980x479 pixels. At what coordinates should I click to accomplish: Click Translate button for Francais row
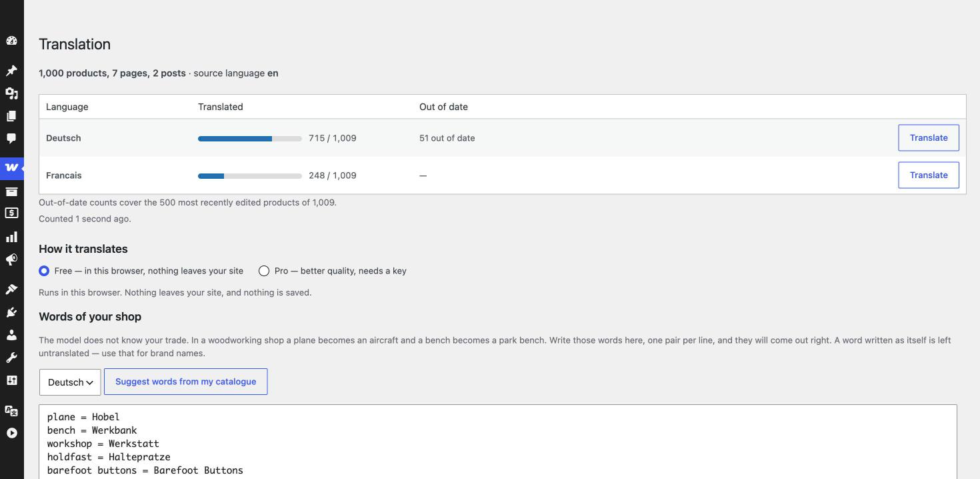click(929, 175)
